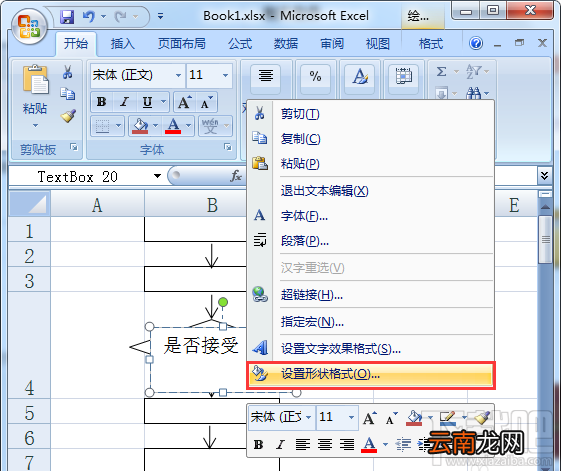Choose 超链接(H)... in context menu
The image size is (561, 471).
[x=370, y=295]
